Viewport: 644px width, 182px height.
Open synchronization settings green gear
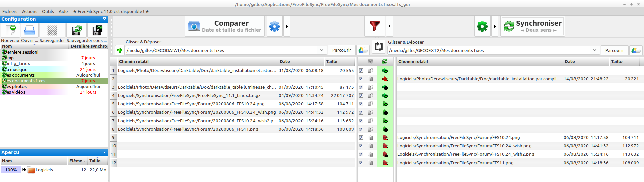pyautogui.click(x=482, y=26)
